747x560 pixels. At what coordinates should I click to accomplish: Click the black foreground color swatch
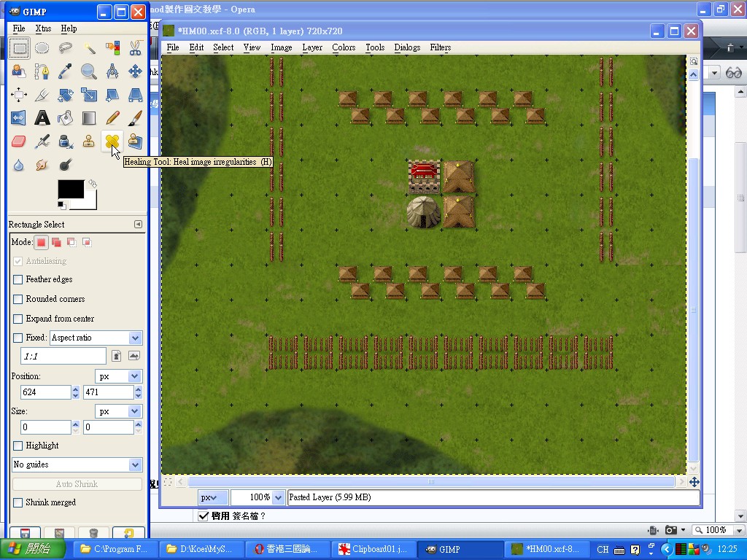click(71, 189)
